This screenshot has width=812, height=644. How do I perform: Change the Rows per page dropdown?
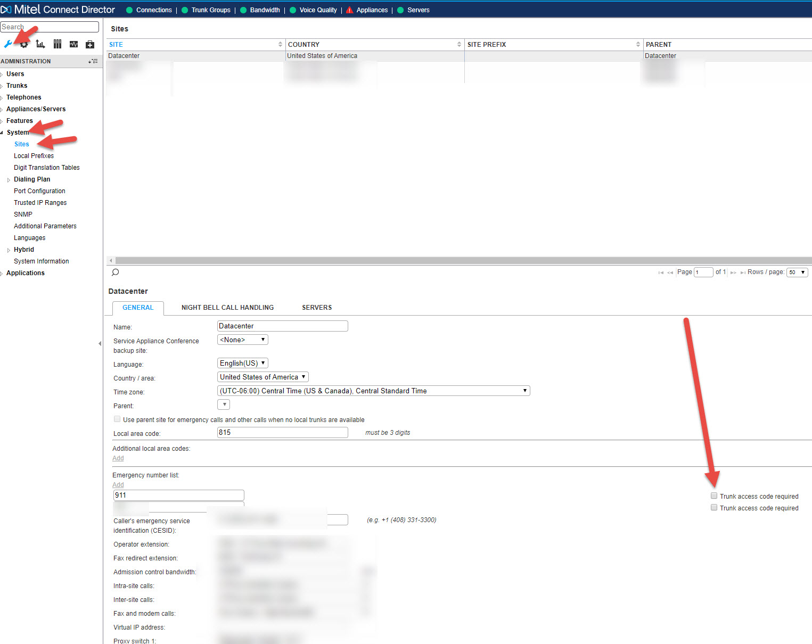798,272
